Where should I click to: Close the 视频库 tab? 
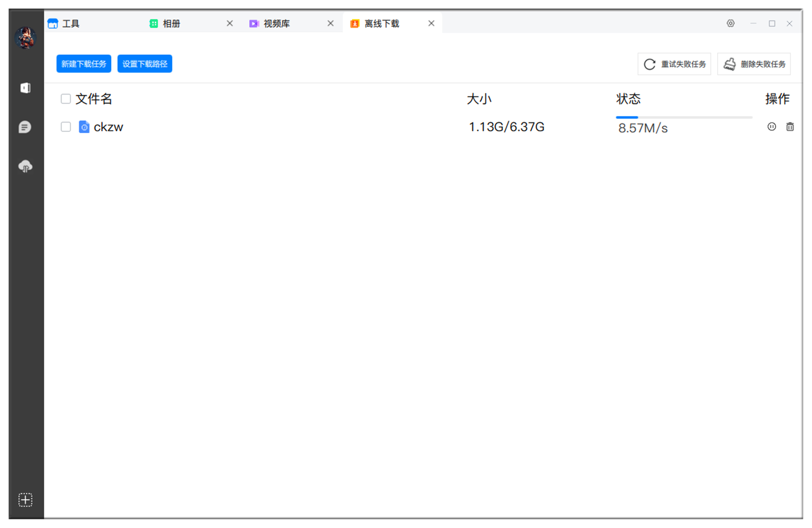[330, 24]
